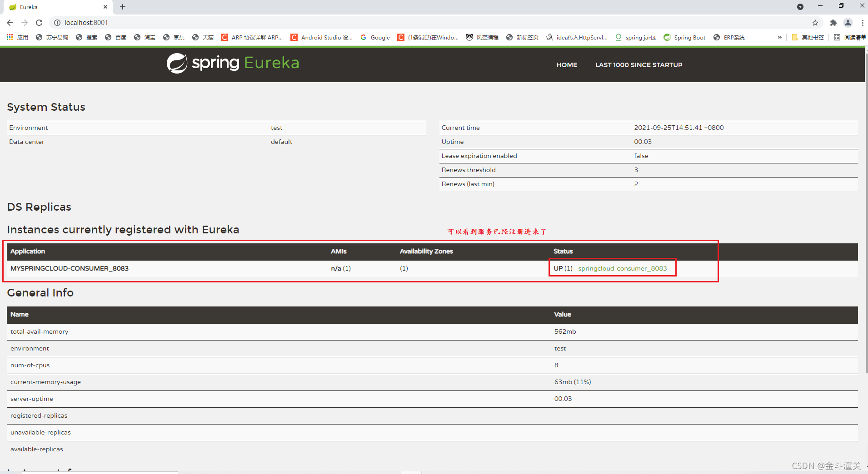Open the springcloud-consumer_8083 instance link
Viewport: 868px width, 474px height.
click(x=623, y=268)
